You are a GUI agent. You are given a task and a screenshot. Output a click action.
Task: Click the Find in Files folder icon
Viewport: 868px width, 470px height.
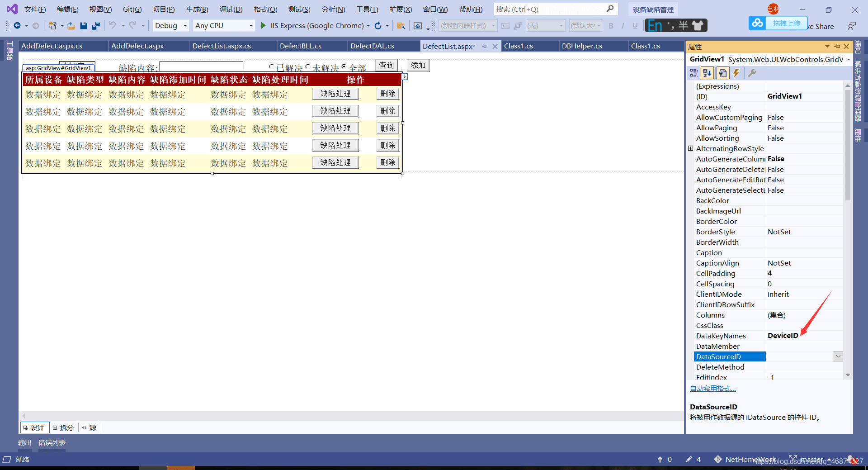tap(401, 26)
